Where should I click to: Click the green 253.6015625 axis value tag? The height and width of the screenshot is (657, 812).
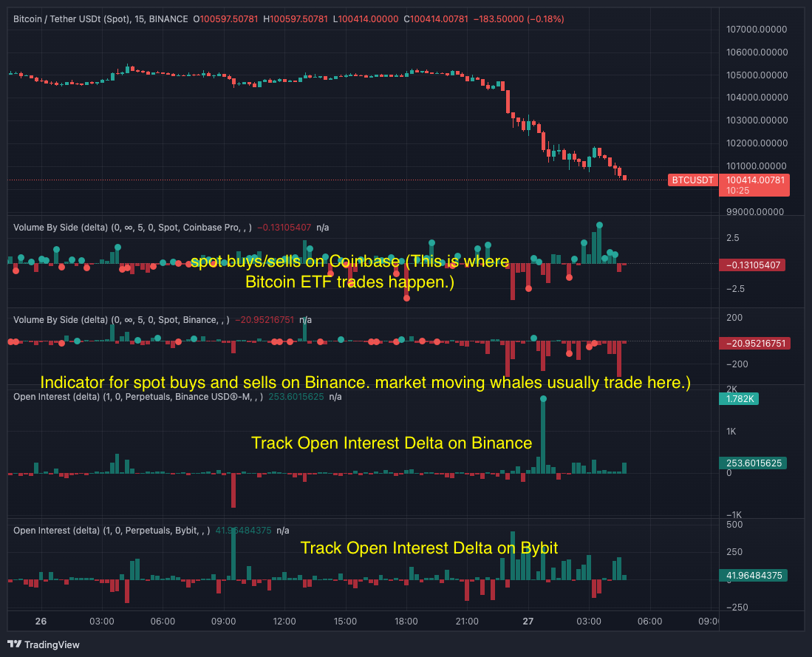(753, 463)
